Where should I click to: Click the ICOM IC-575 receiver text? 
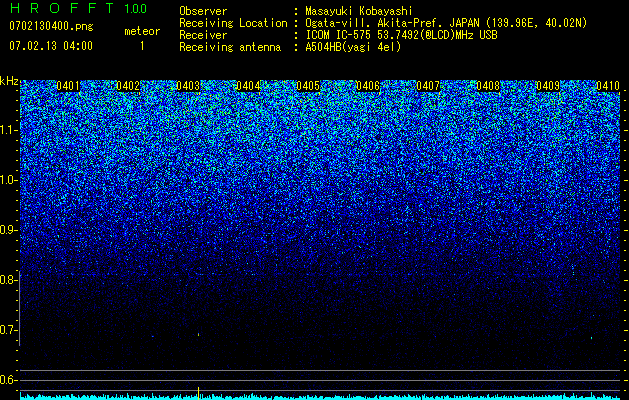coord(401,35)
